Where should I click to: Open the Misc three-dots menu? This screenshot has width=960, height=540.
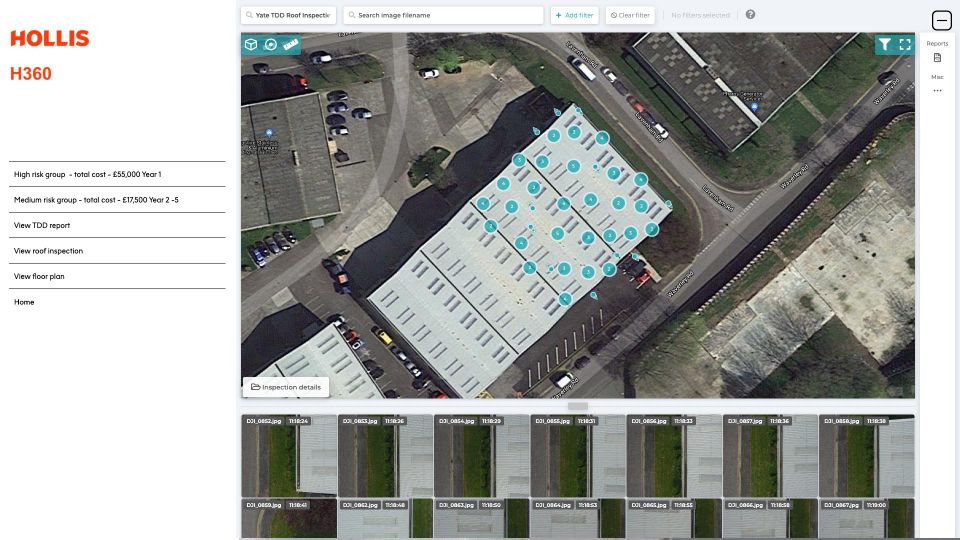[937, 91]
